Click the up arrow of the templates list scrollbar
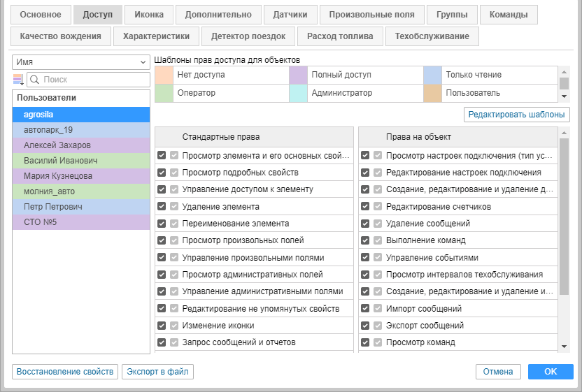582x392 pixels. tap(564, 71)
